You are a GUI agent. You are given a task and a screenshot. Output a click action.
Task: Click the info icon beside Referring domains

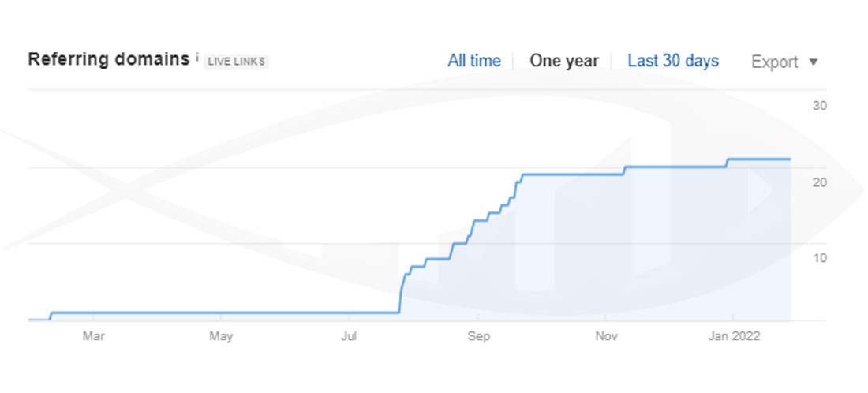click(197, 58)
